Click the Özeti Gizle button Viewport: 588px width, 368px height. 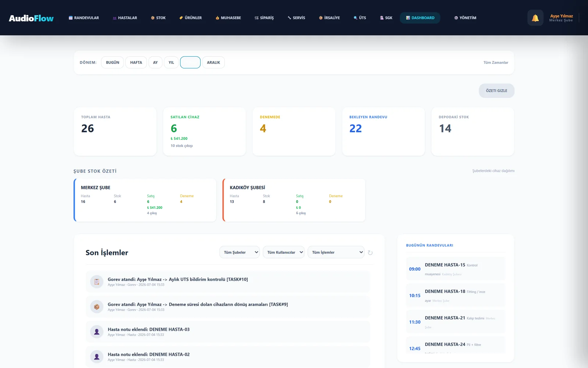(496, 91)
